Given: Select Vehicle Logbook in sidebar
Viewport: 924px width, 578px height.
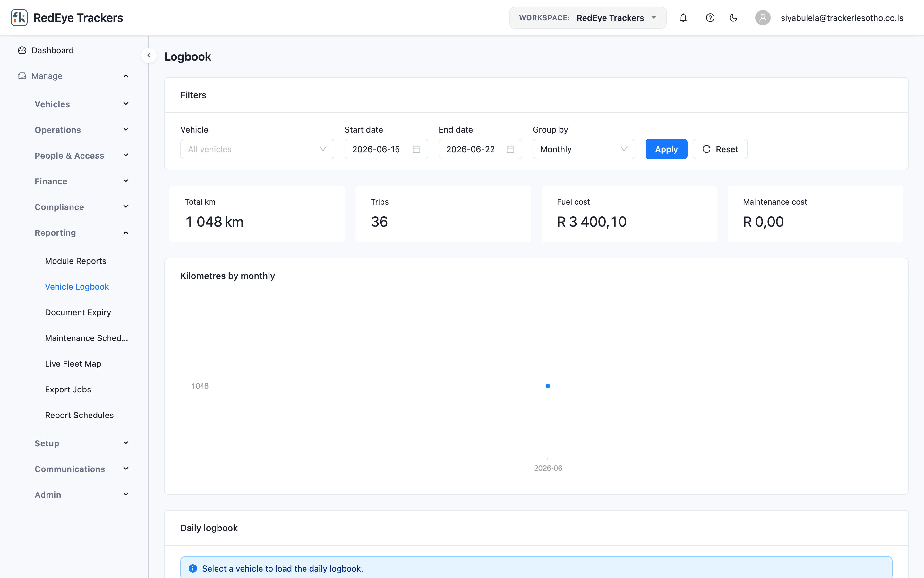Looking at the screenshot, I should (77, 287).
